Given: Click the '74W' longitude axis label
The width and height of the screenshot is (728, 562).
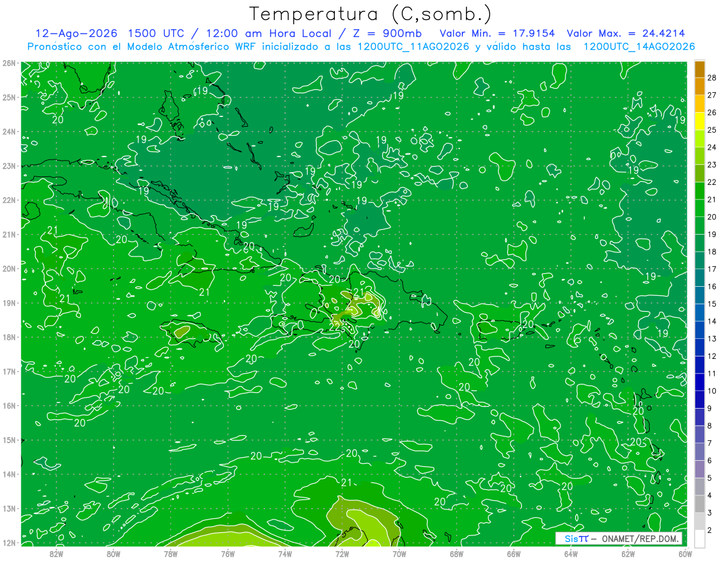Looking at the screenshot, I should (285, 553).
